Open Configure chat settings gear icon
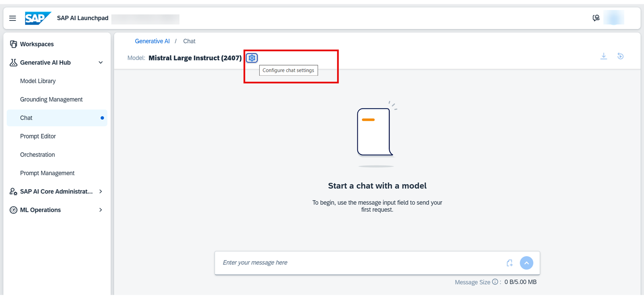 click(252, 58)
